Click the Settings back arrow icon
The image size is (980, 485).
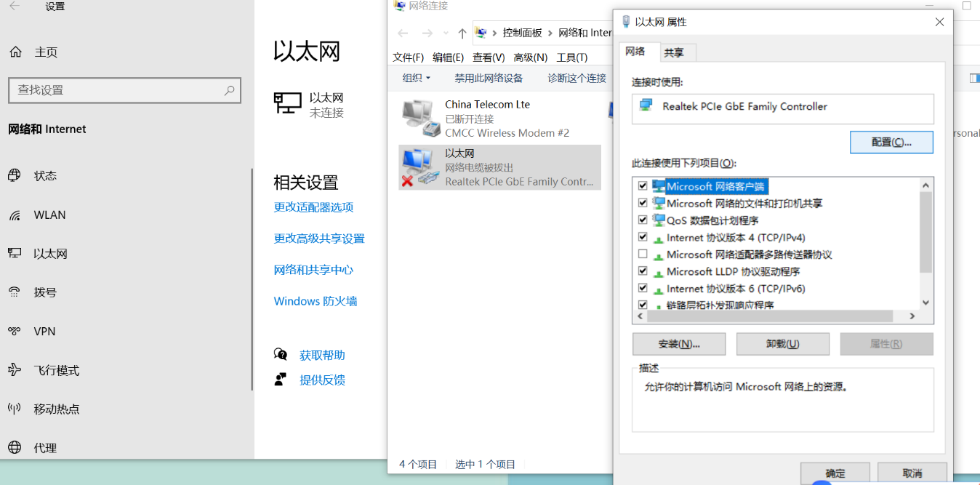14,6
